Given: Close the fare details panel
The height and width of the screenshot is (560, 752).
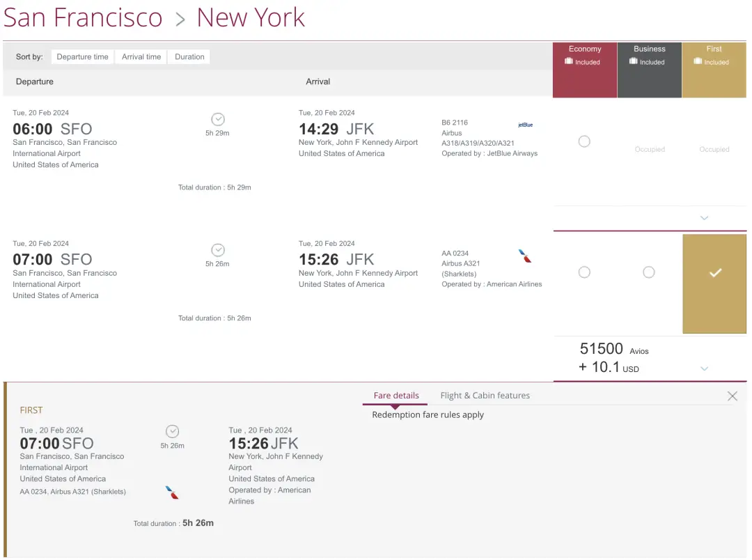Looking at the screenshot, I should click(x=732, y=396).
